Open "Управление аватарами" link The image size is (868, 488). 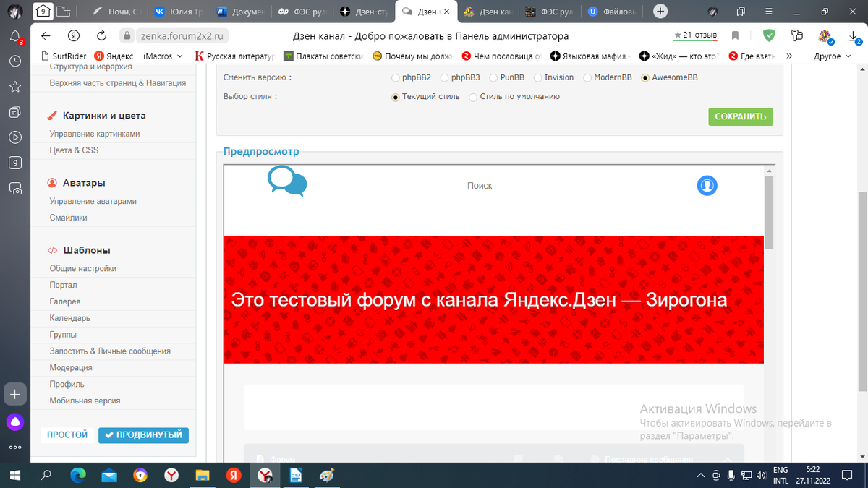tap(93, 201)
